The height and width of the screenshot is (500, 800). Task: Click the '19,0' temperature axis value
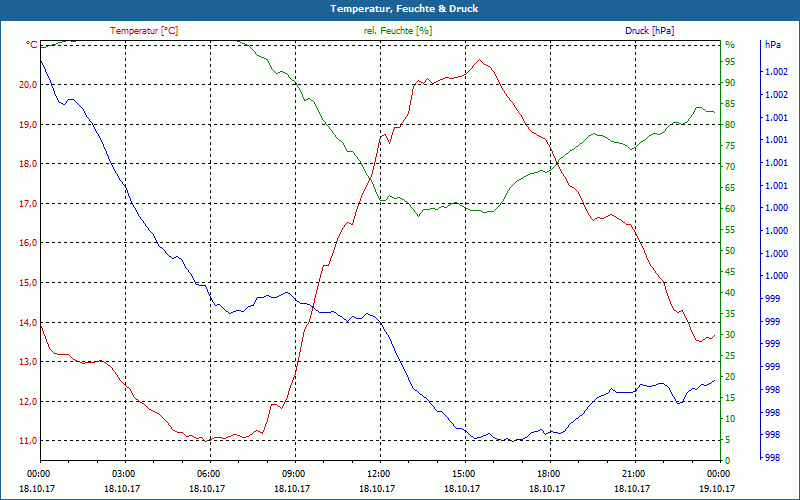(28, 124)
